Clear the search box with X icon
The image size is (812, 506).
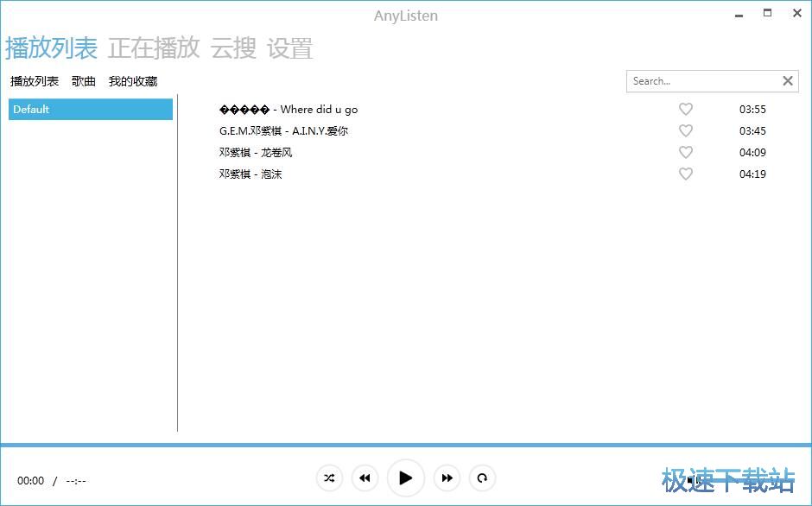[787, 81]
